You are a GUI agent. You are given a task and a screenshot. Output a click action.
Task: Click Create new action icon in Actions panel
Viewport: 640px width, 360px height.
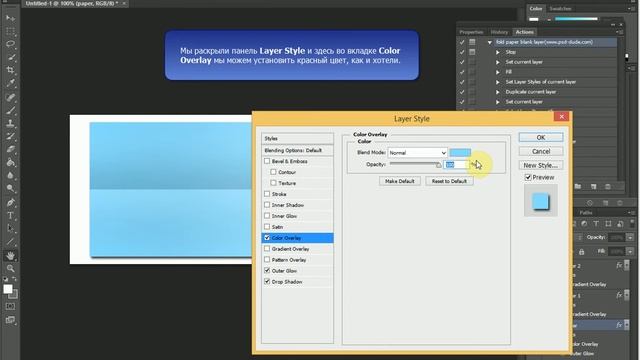point(593,187)
